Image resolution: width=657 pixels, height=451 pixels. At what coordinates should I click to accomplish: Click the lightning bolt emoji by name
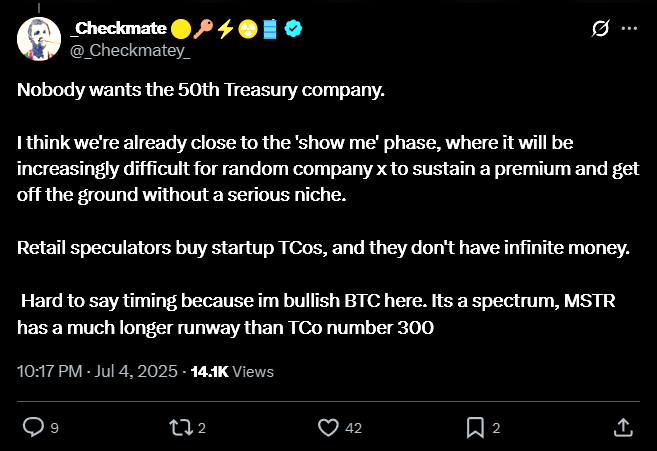click(225, 29)
